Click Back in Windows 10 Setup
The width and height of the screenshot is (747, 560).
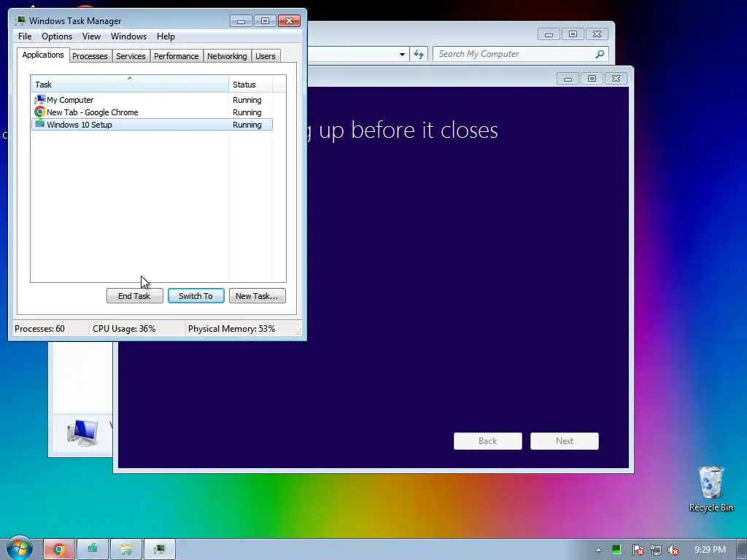(488, 441)
